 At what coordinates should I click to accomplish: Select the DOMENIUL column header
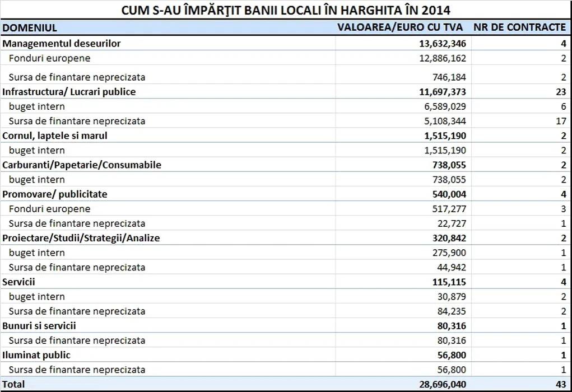pyautogui.click(x=30, y=27)
